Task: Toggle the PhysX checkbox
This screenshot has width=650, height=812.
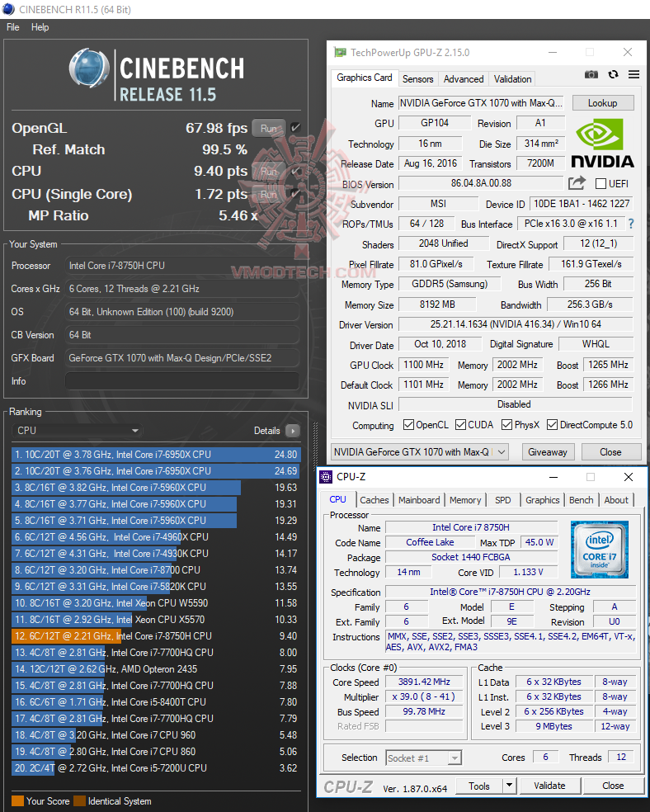Action: pos(507,425)
